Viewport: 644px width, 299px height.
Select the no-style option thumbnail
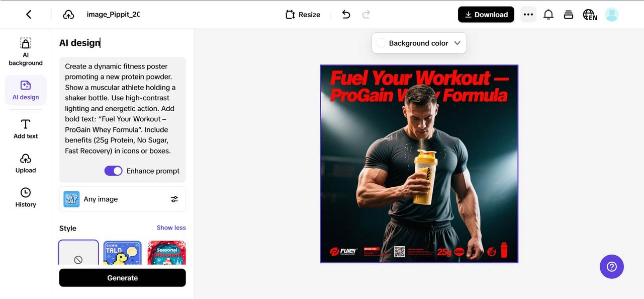click(78, 253)
